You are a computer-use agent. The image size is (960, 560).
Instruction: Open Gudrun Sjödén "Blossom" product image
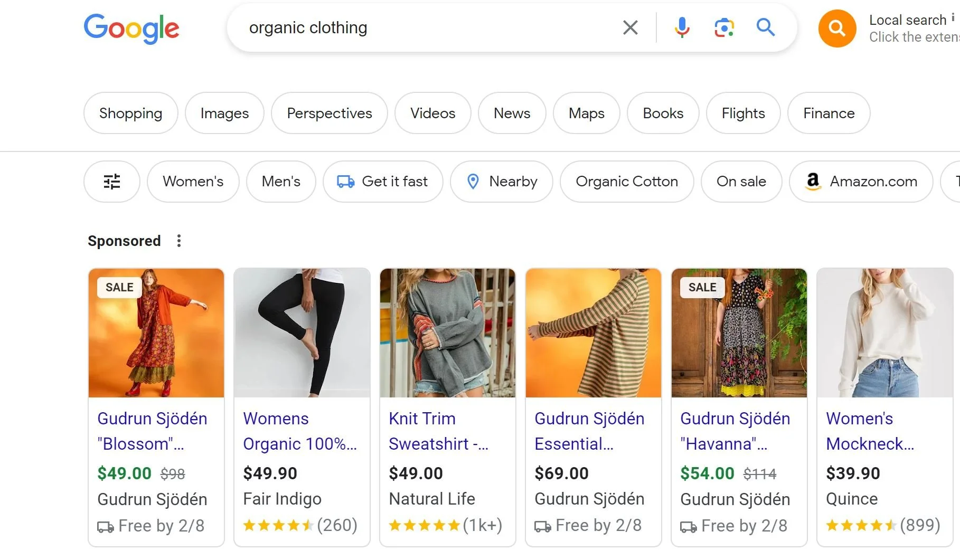point(156,333)
